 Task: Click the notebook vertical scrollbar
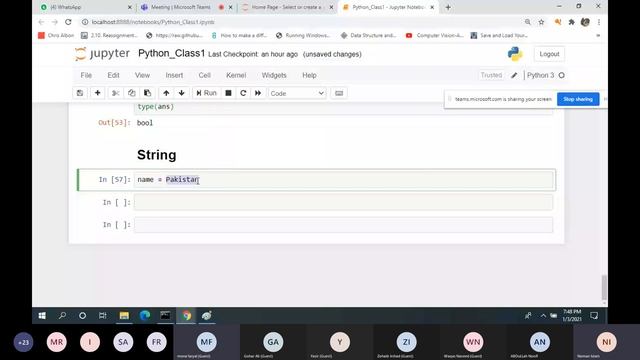tap(604, 288)
